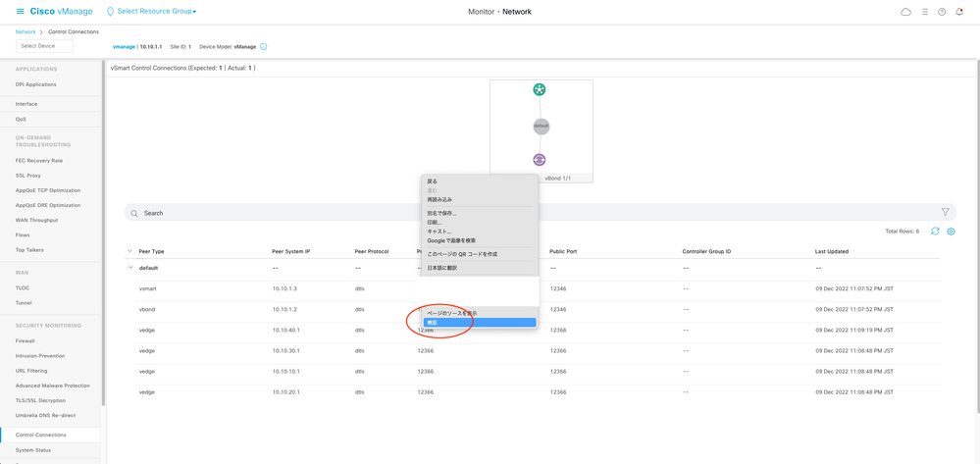Open the task list icon in header

tap(925, 12)
